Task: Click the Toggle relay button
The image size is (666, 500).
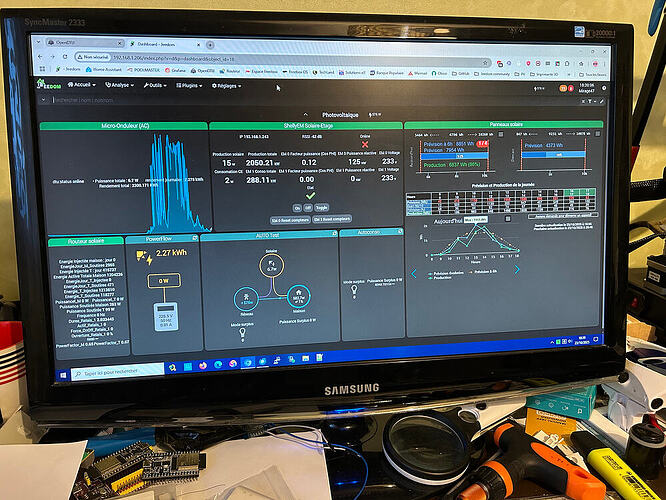Action: 322,207
